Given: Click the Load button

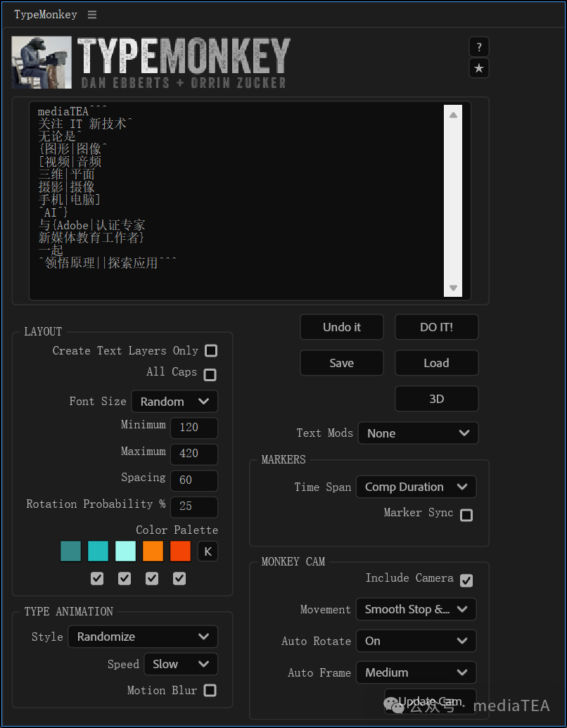Looking at the screenshot, I should tap(437, 363).
